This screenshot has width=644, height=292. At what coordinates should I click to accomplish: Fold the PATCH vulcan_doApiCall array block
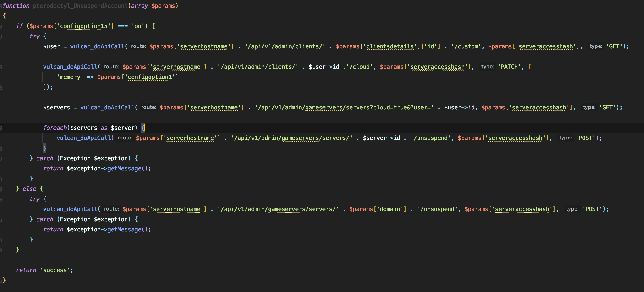1,67
